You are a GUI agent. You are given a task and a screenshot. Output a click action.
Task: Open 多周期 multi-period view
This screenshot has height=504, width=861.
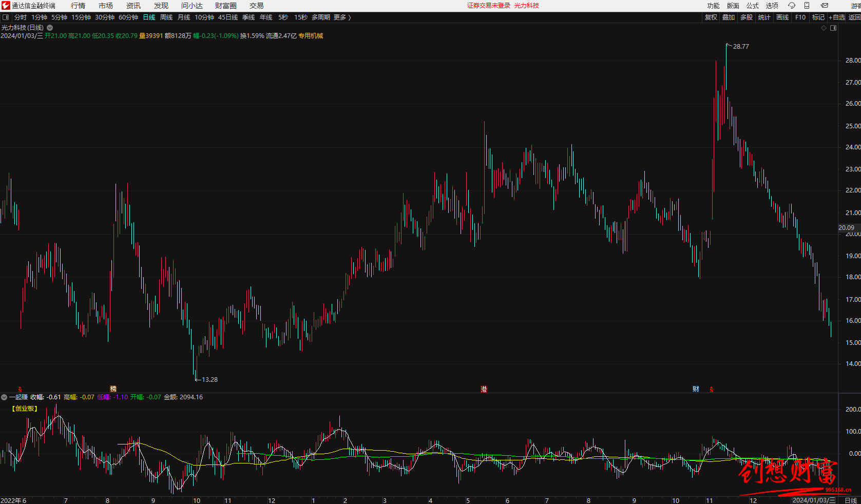(x=321, y=17)
